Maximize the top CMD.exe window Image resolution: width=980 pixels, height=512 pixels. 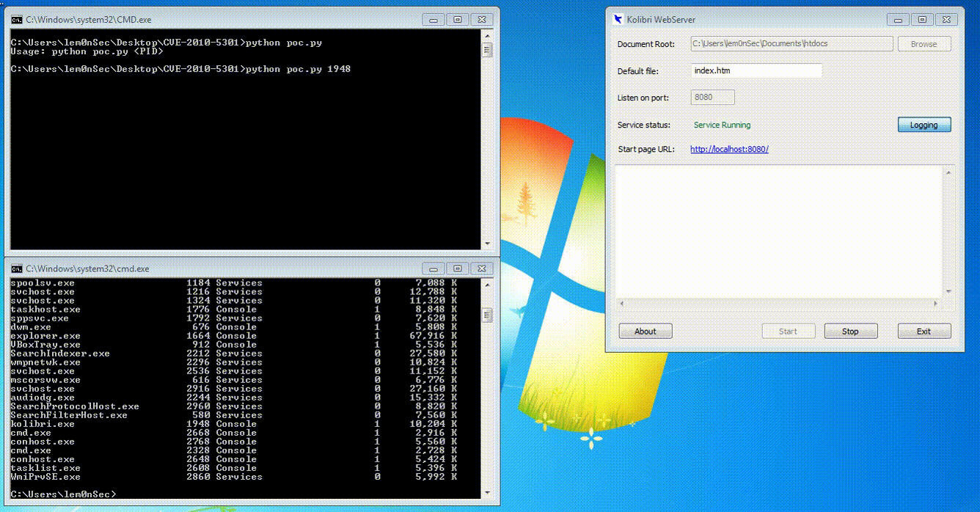click(457, 20)
